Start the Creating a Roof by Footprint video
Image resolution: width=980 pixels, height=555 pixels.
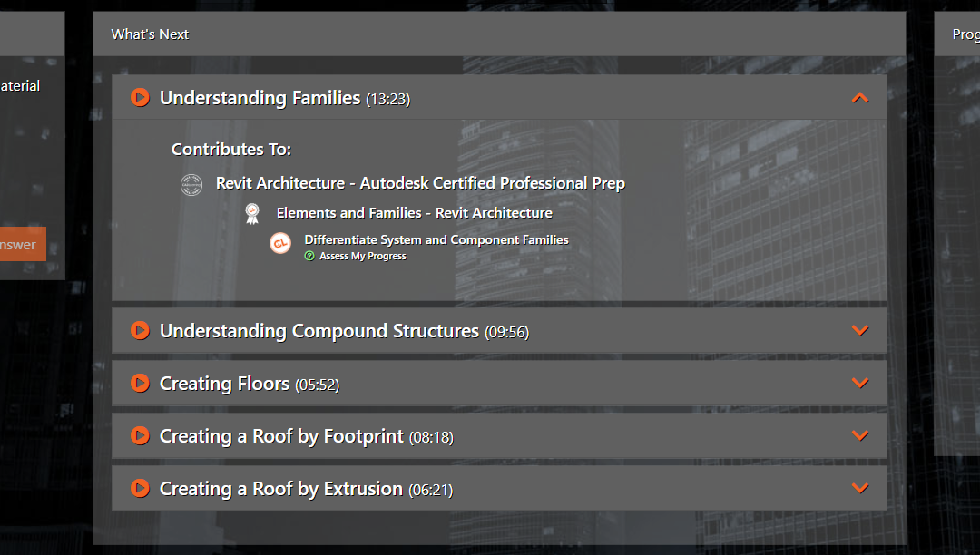[140, 435]
